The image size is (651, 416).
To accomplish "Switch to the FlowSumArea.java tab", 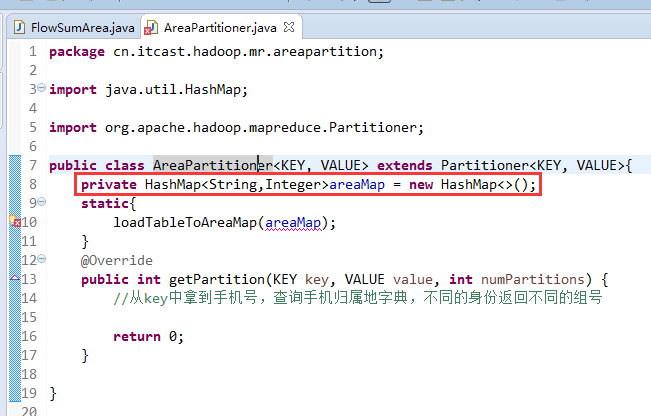I will pyautogui.click(x=74, y=27).
